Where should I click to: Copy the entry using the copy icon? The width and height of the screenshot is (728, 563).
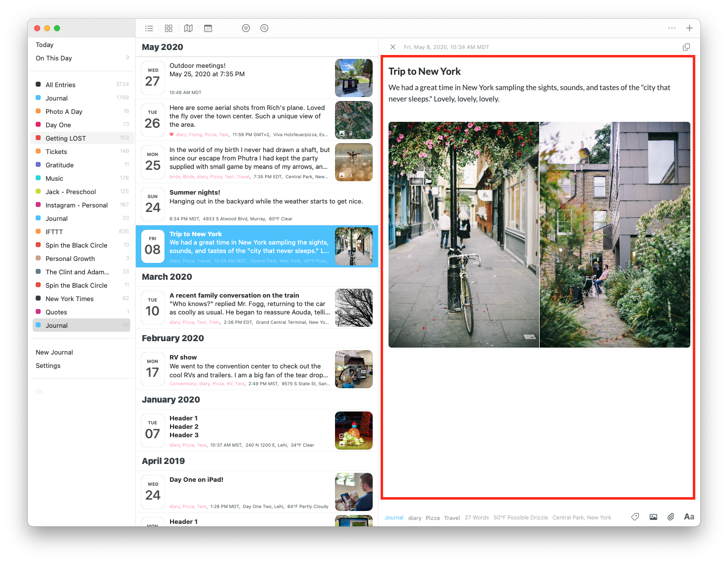pyautogui.click(x=686, y=47)
